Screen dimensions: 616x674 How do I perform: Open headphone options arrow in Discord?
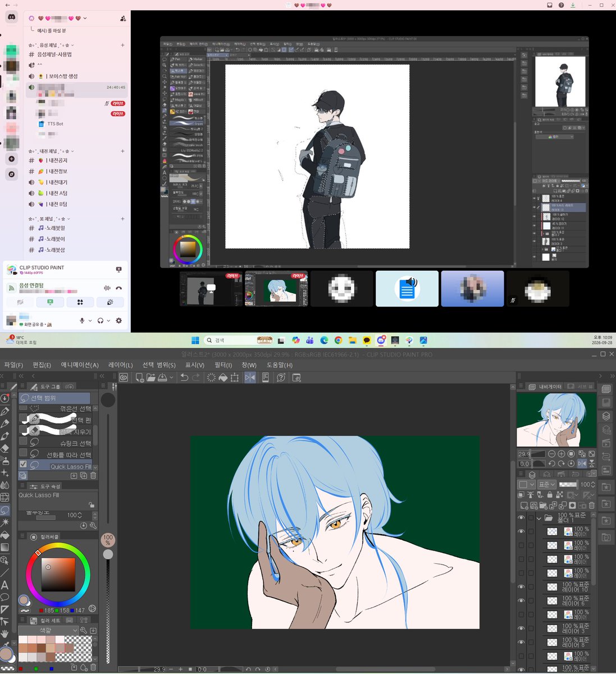108,320
